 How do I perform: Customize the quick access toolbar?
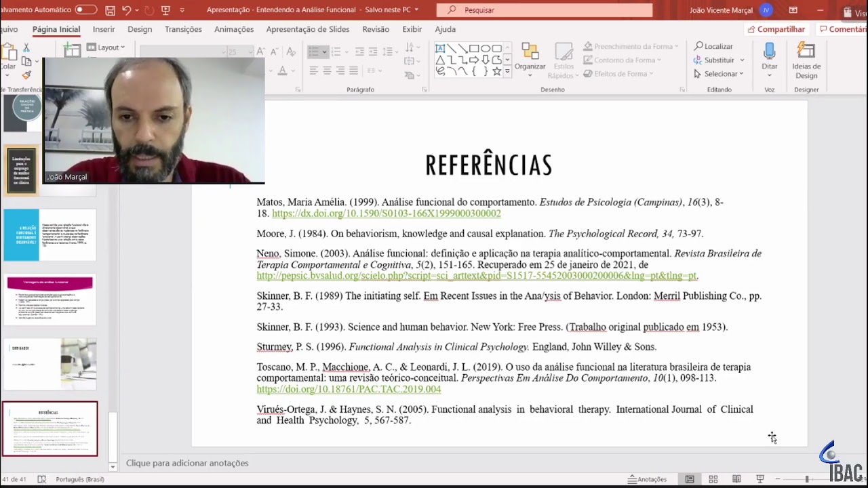click(x=182, y=10)
